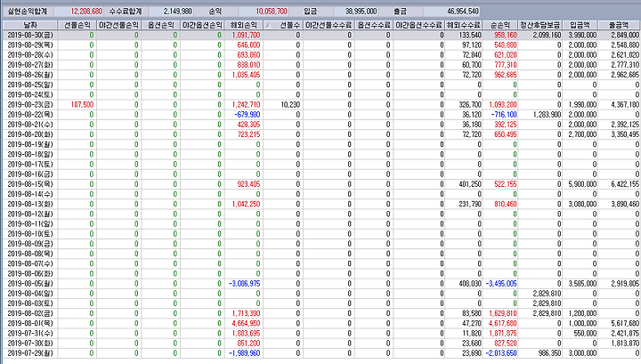
Task: Click the 야간옵션손익 column header
Action: pyautogui.click(x=202, y=25)
